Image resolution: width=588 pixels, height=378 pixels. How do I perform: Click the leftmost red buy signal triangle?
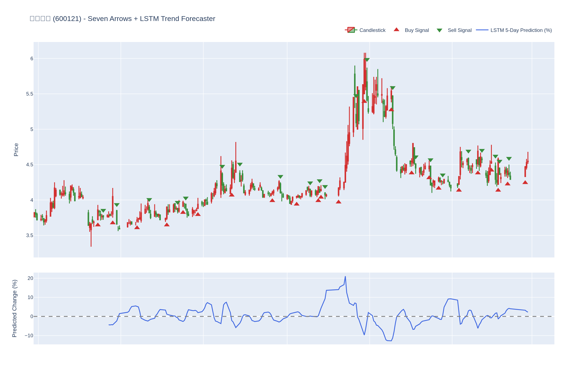[x=98, y=224]
